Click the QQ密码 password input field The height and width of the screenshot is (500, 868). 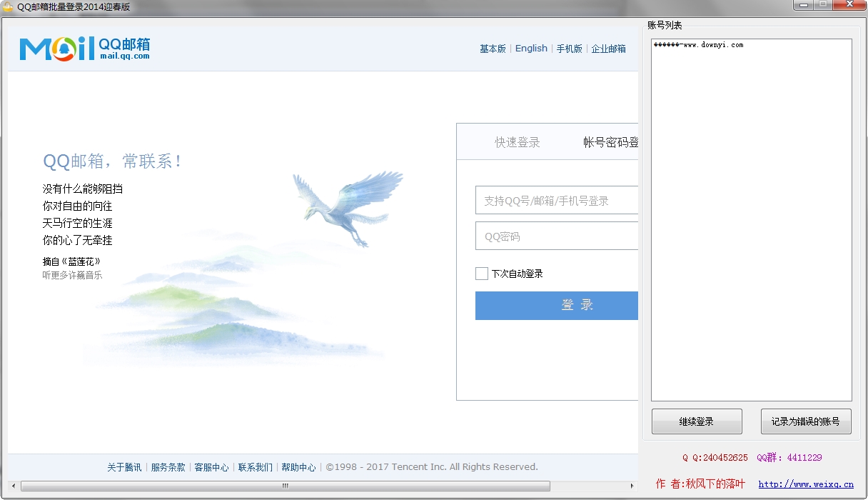tap(557, 236)
